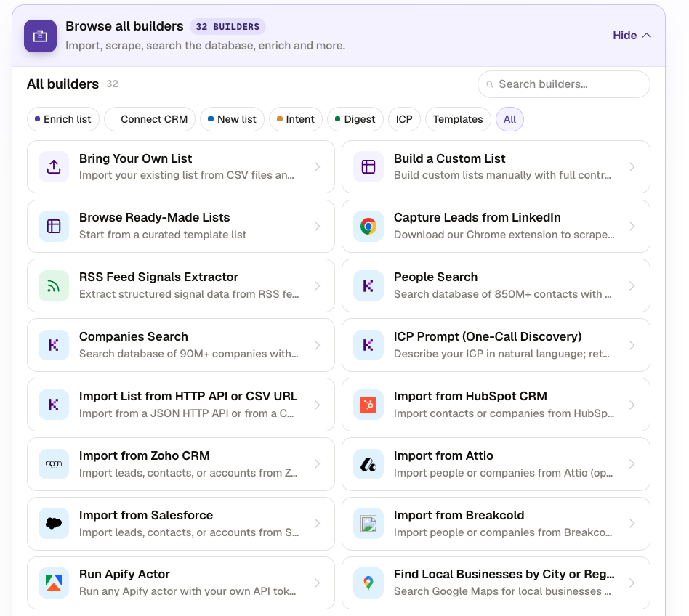Image resolution: width=689 pixels, height=616 pixels.
Task: Open the Run Apify Actor chevron
Action: 318,583
